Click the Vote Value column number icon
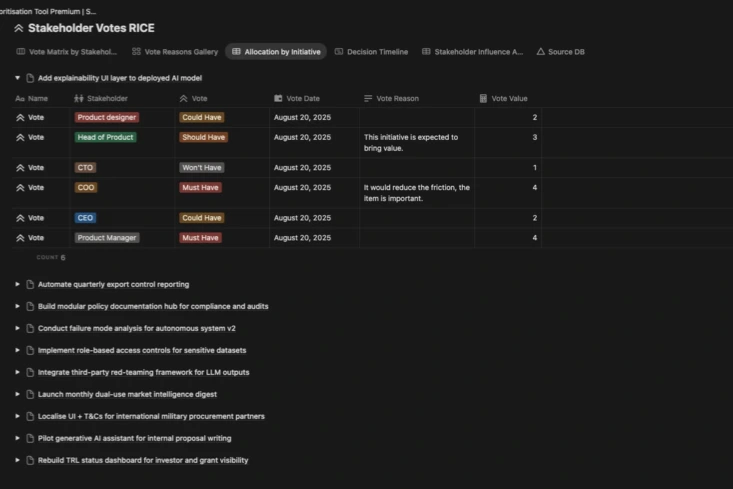This screenshot has height=489, width=733. tap(484, 99)
